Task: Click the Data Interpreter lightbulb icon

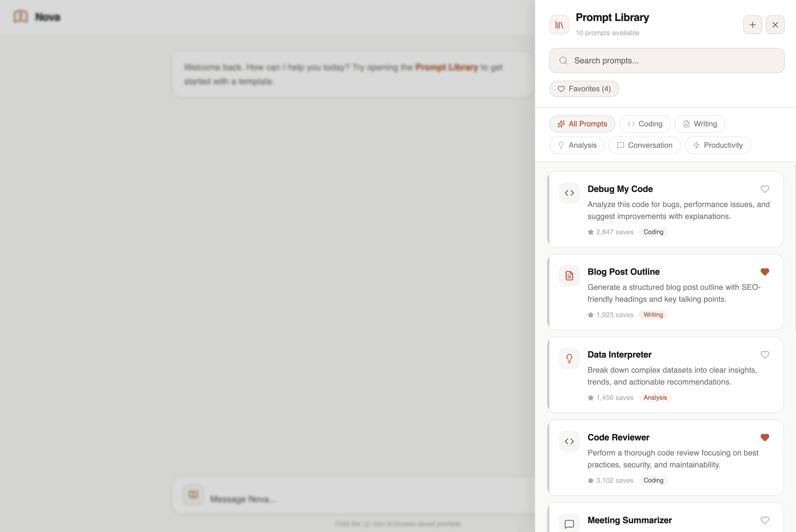Action: click(569, 359)
